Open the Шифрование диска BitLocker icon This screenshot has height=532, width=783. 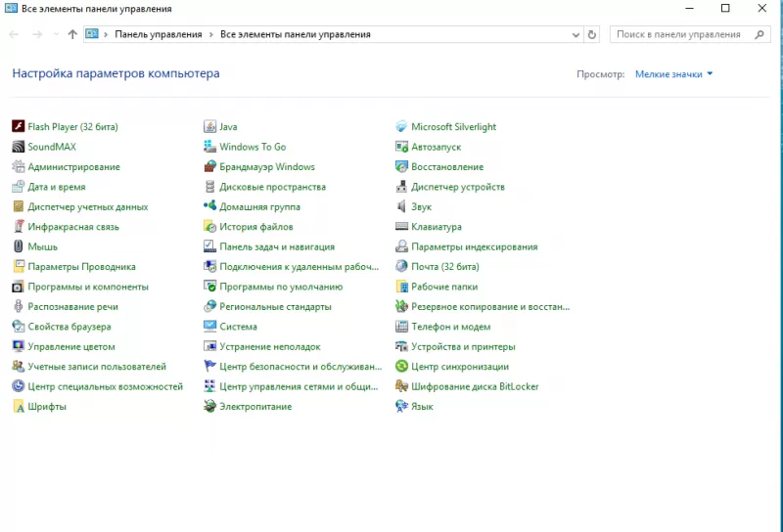pyautogui.click(x=401, y=385)
